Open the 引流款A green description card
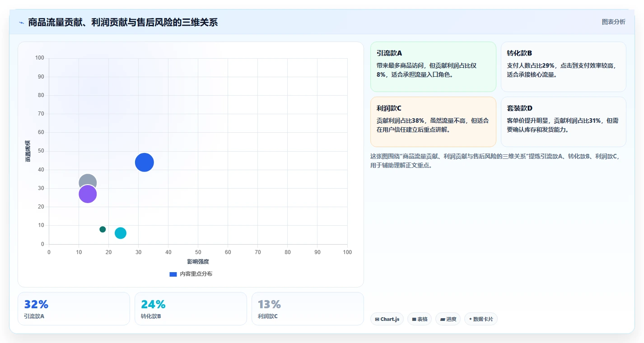The height and width of the screenshot is (343, 644). [x=433, y=67]
